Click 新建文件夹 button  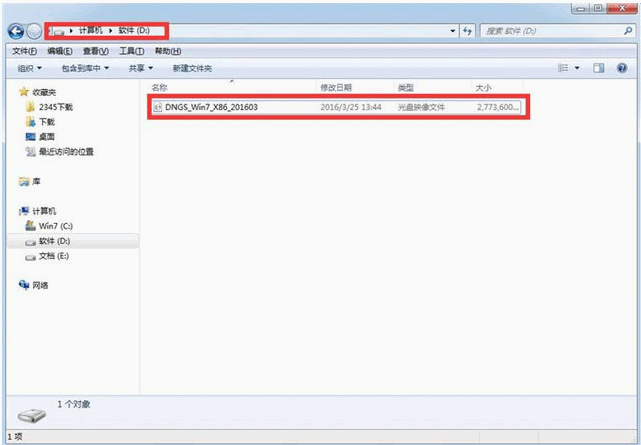coord(192,68)
